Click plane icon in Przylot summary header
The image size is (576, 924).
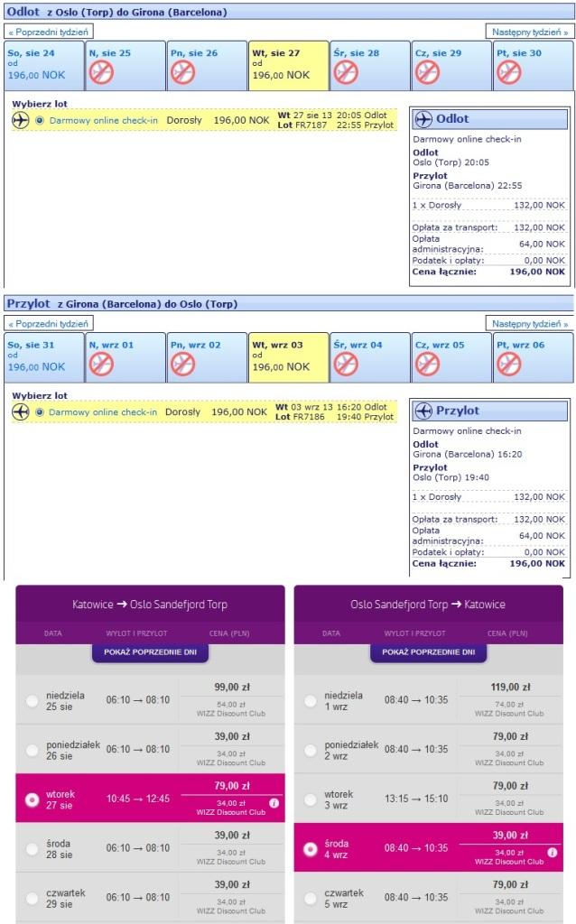(423, 411)
